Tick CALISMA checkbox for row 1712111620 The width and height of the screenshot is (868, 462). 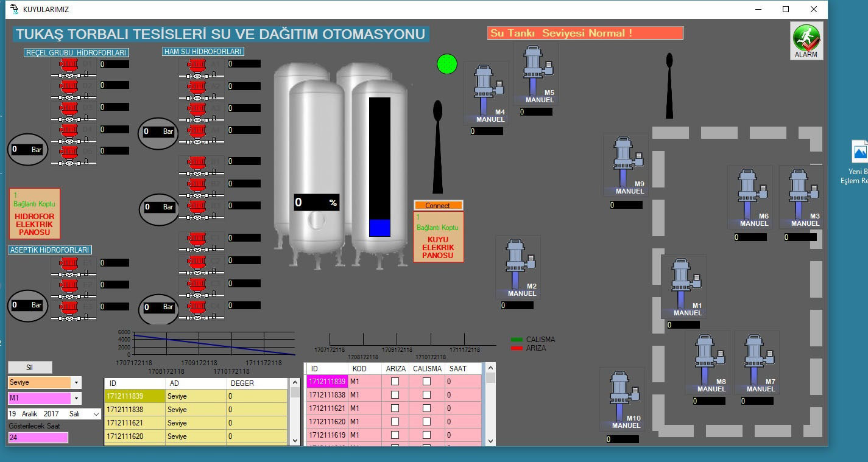(x=426, y=422)
